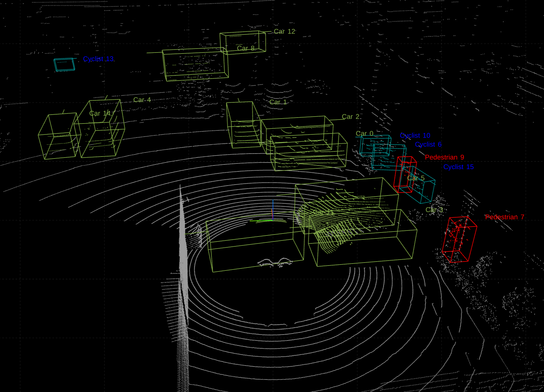The width and height of the screenshot is (544, 392).
Task: Select the teal Cyclist 13 bounding box
Action: tap(64, 64)
